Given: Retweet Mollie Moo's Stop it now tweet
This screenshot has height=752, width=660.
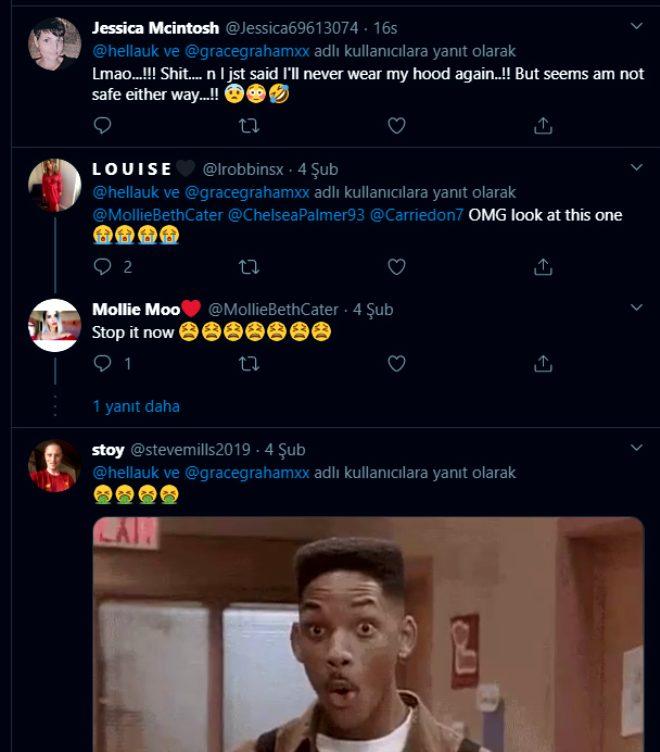Looking at the screenshot, I should 249,364.
